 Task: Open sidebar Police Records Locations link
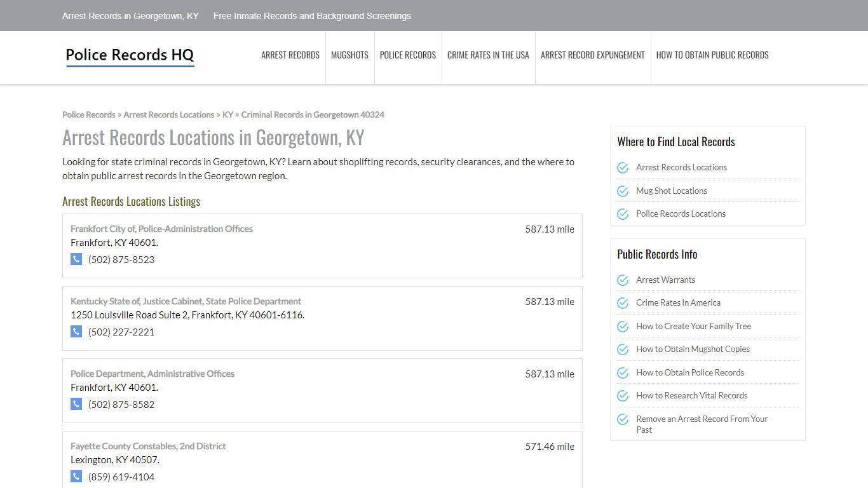681,214
